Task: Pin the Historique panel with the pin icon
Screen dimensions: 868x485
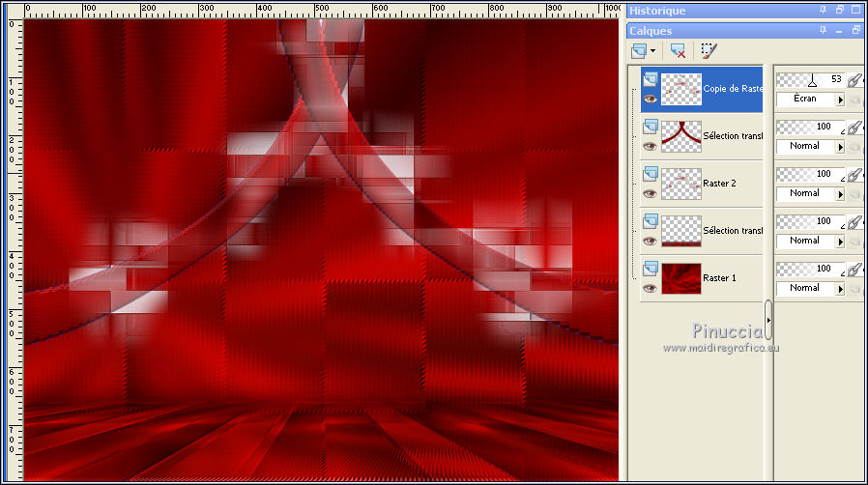Action: click(x=824, y=10)
